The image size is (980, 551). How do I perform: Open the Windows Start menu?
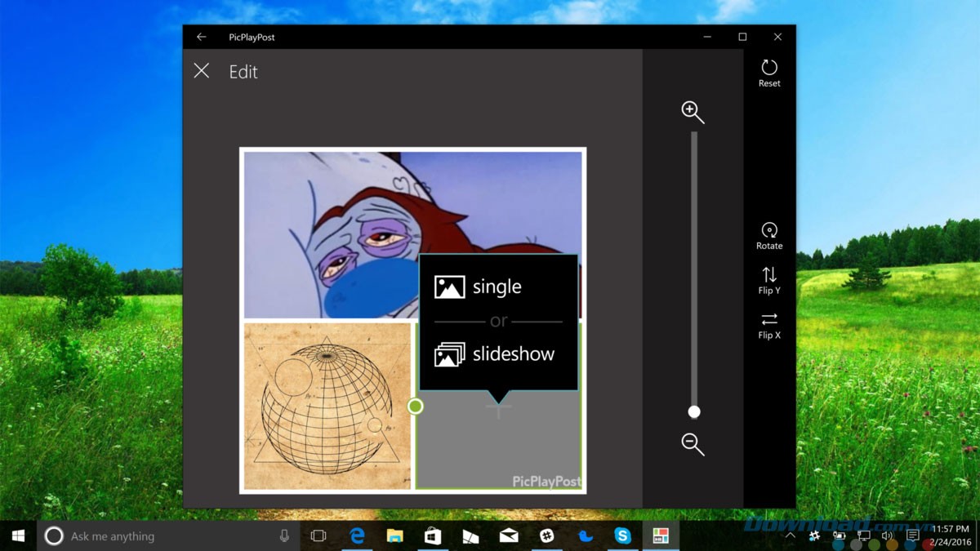tap(18, 536)
